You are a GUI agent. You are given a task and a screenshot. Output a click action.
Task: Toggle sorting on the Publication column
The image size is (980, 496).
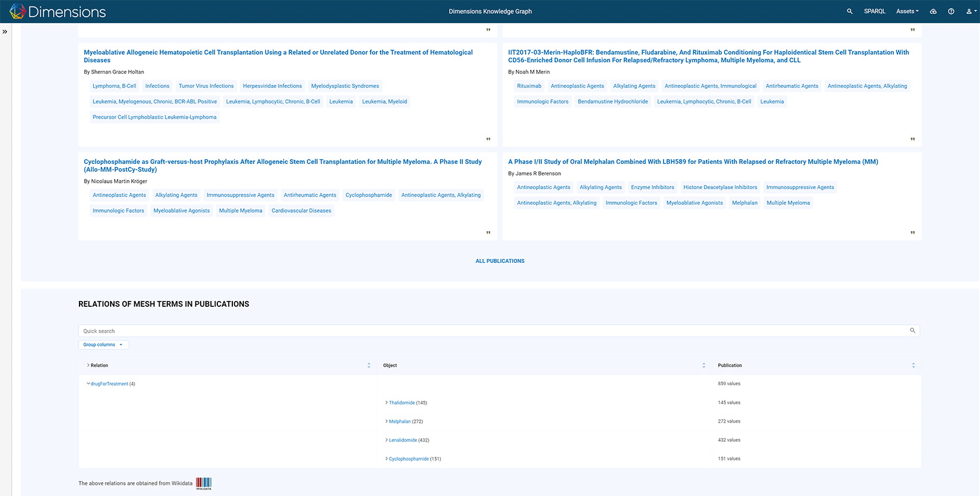[x=913, y=366]
